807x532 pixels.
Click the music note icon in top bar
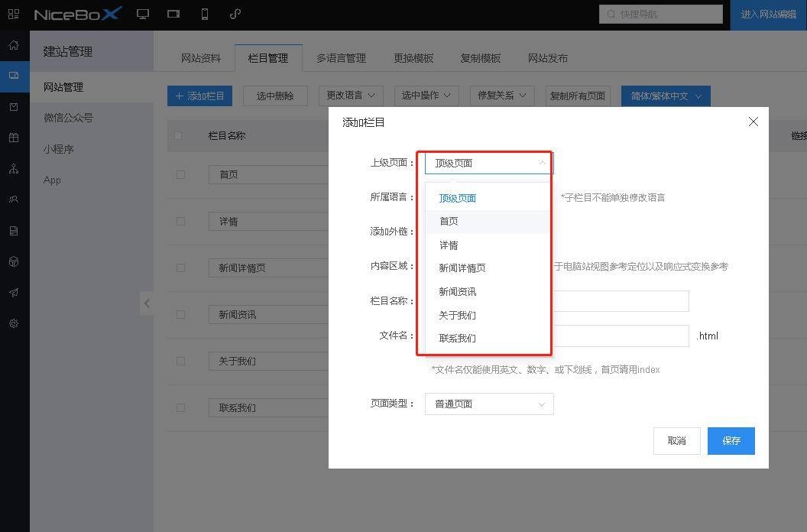[x=234, y=14]
